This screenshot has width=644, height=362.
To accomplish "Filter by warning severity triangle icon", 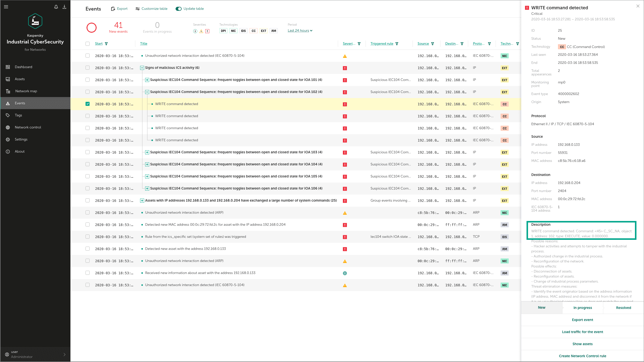I will tap(201, 31).
